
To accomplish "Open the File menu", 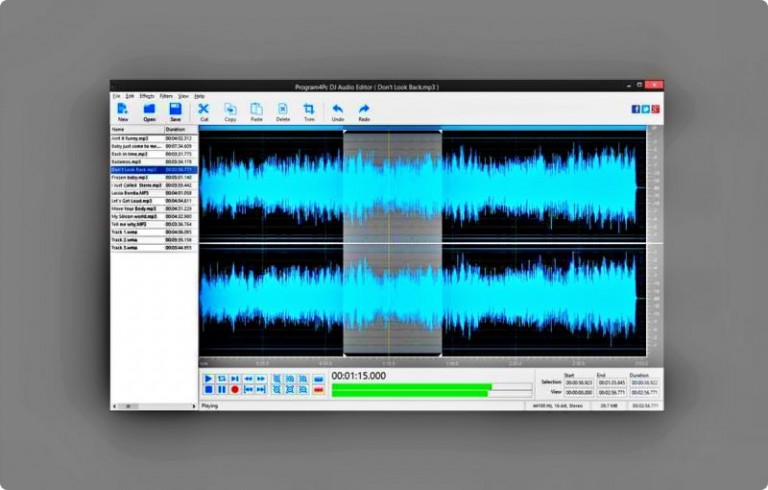I will 117,96.
